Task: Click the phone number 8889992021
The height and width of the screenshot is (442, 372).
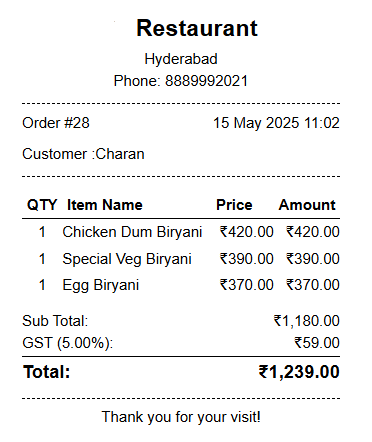Action: point(206,81)
